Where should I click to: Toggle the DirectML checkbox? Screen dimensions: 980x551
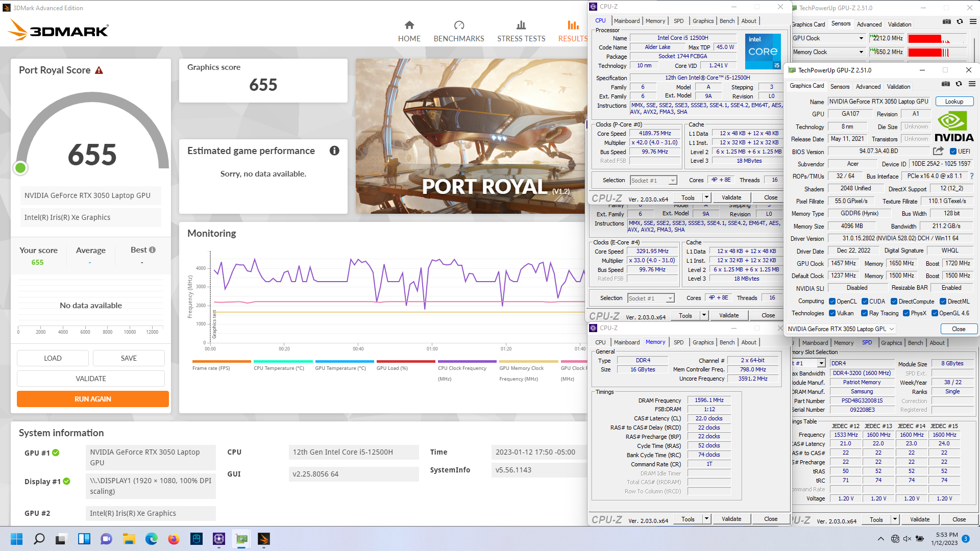point(943,302)
